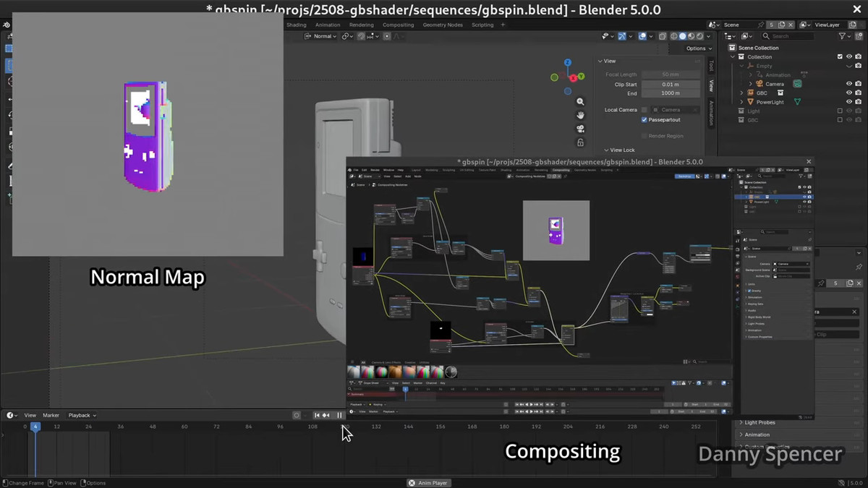Click the new view layer icon

(x=854, y=25)
